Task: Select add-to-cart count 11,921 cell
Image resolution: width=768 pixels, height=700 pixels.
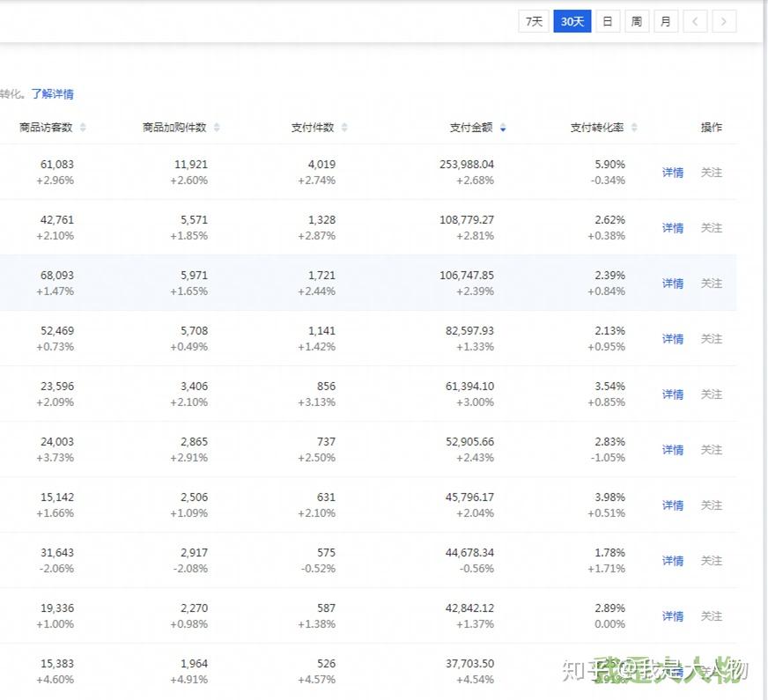Action: [x=191, y=165]
